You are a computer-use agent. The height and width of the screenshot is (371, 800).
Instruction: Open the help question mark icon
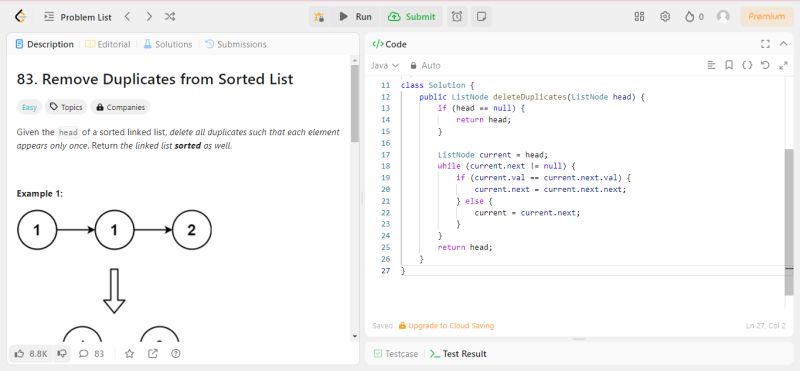tap(176, 354)
